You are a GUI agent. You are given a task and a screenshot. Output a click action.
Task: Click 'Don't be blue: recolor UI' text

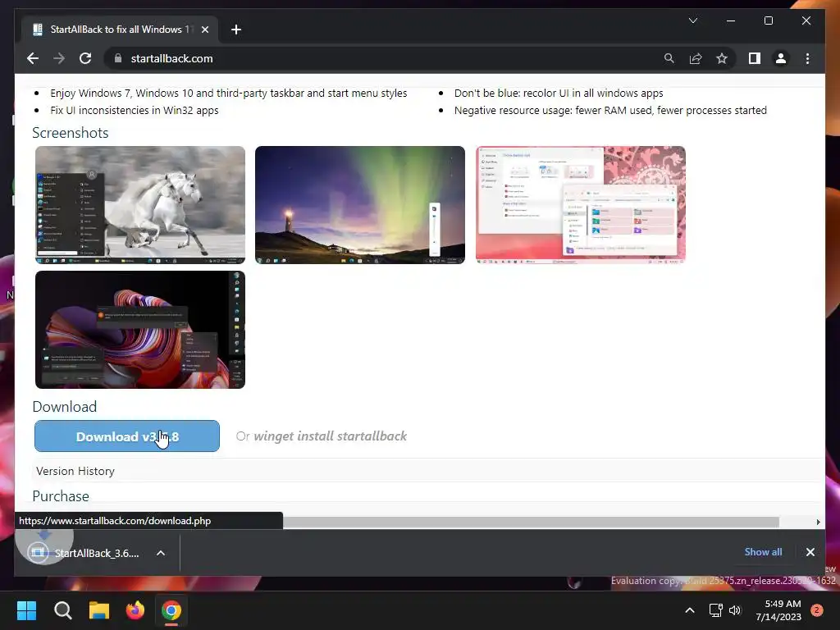pyautogui.click(x=559, y=94)
